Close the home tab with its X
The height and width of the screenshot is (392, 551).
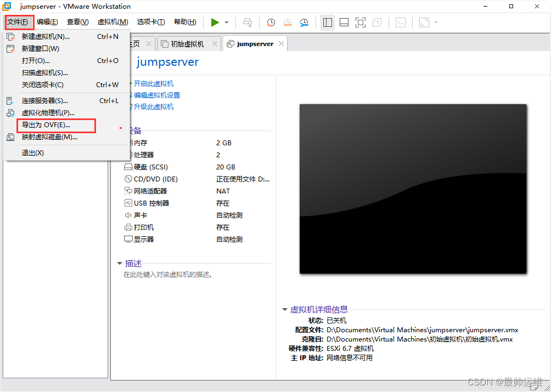click(149, 44)
